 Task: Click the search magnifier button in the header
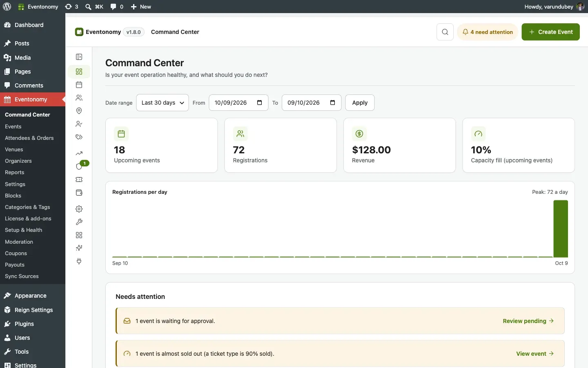[445, 32]
